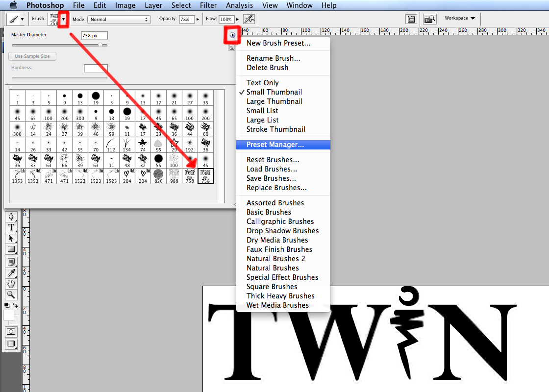This screenshot has width=549, height=392.
Task: Choose Preset Manager... from flyout menu
Action: pos(283,145)
